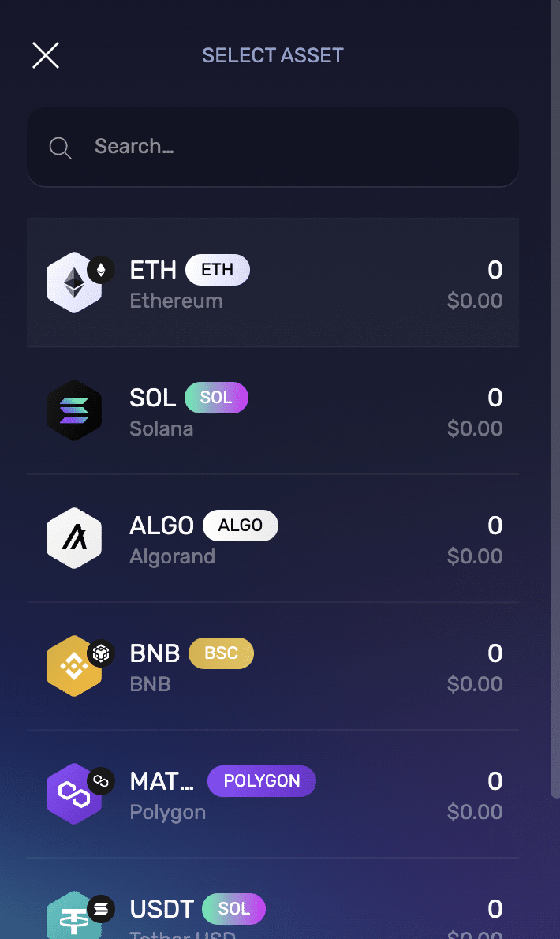560x939 pixels.
Task: Click the gradient SOL tag beside Solana
Action: pos(216,398)
